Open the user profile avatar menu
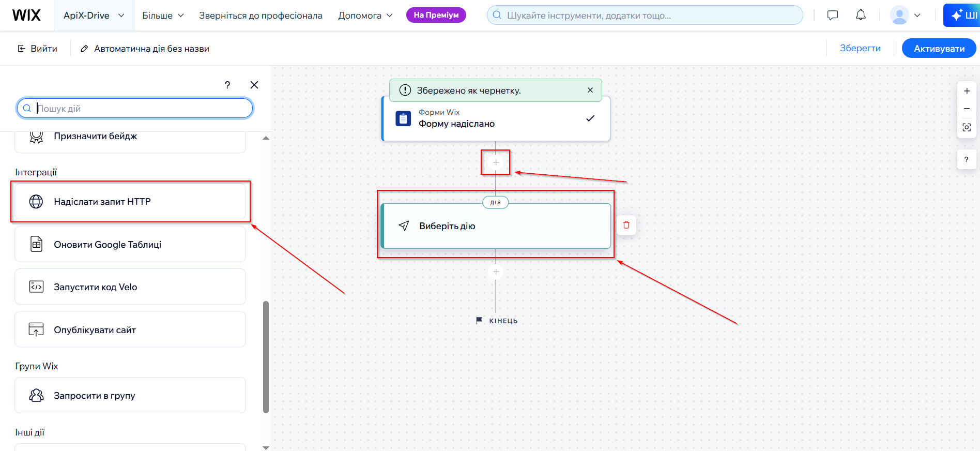The height and width of the screenshot is (451, 980). pos(905,15)
